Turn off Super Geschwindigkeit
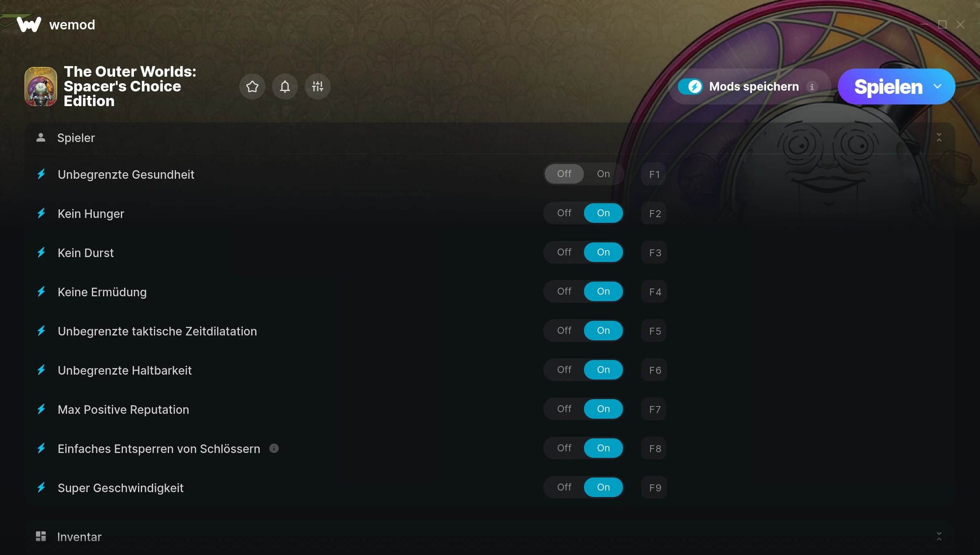This screenshot has height=555, width=980. [564, 487]
